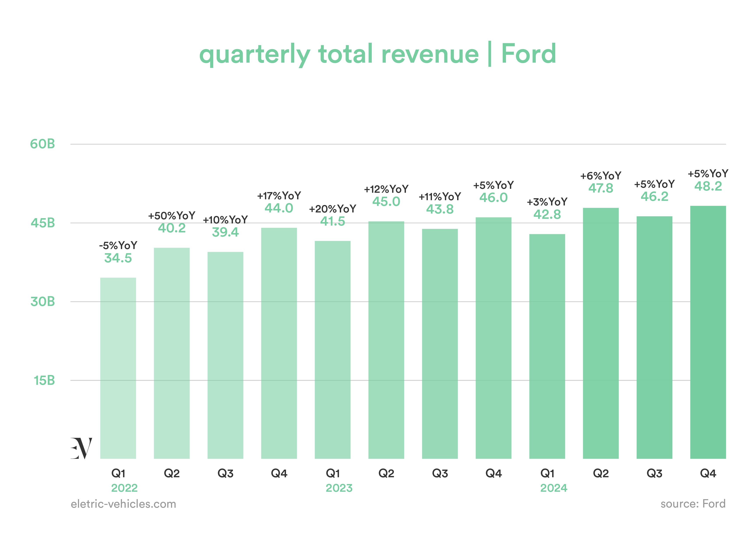Image resolution: width=756 pixels, height=548 pixels.
Task: Select the '60B' y-axis label
Action: 42,144
